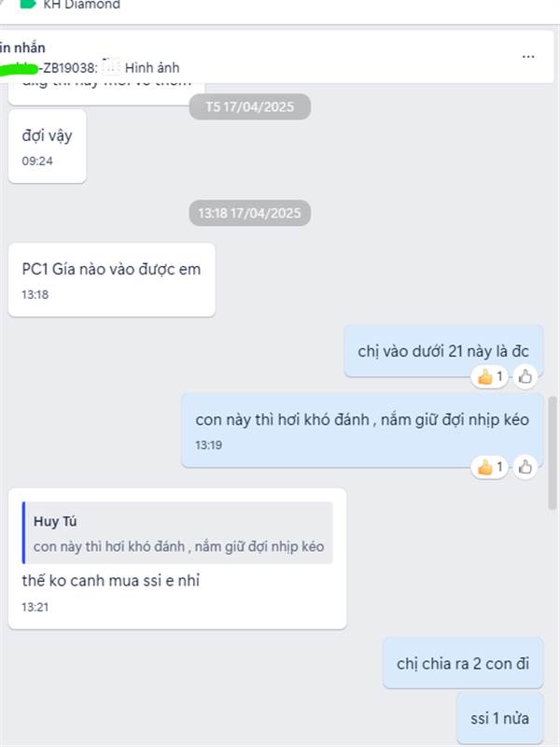Click the T5 17/04/2025 date separator

pyautogui.click(x=250, y=106)
